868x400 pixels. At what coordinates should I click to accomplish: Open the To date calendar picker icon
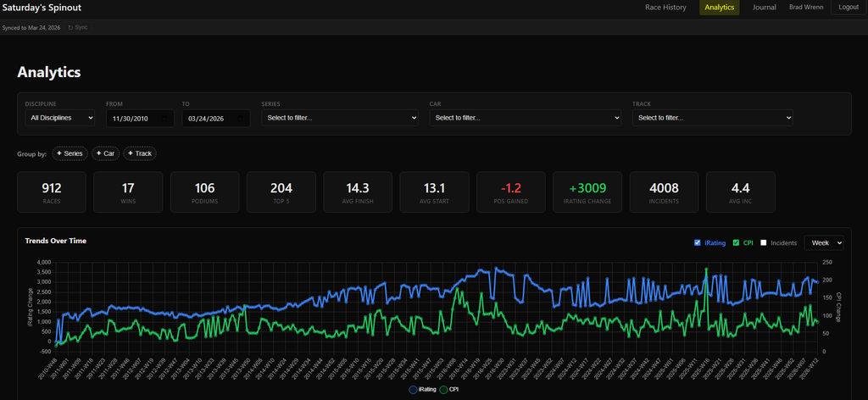point(242,118)
